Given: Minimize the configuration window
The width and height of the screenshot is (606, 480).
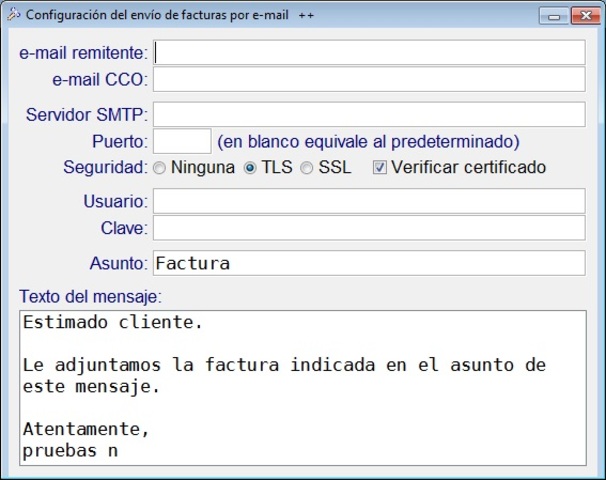Looking at the screenshot, I should [554, 16].
